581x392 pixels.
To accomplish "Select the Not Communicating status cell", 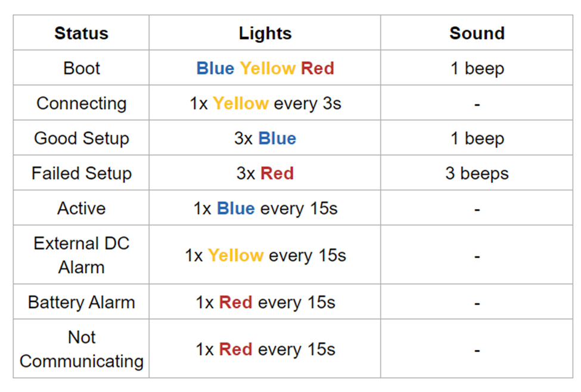I will (x=81, y=349).
